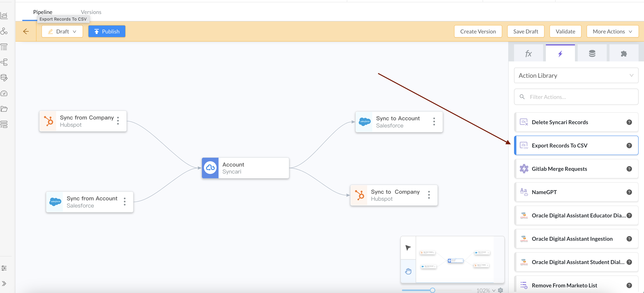
Task: Adjust the zoom slider handle
Action: [432, 290]
